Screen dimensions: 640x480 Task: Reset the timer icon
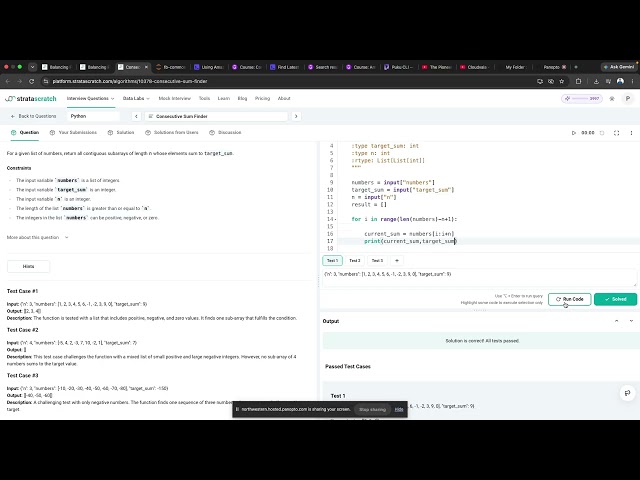click(602, 133)
